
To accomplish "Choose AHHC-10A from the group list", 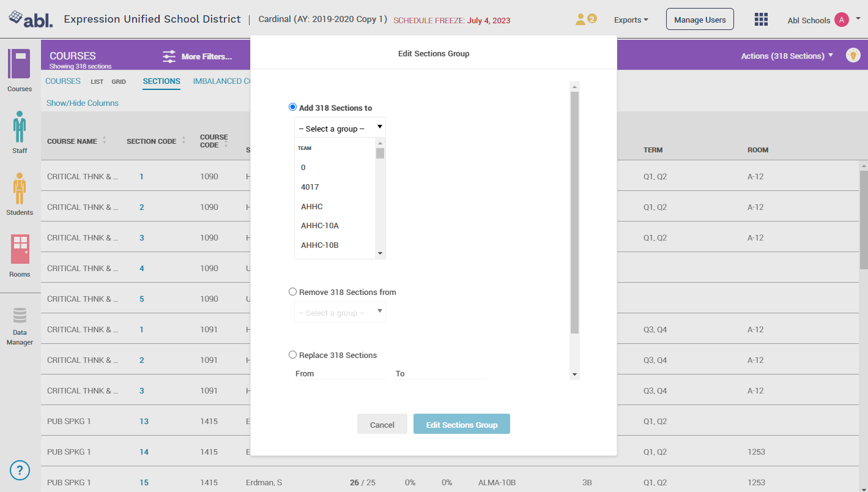I will pos(319,226).
